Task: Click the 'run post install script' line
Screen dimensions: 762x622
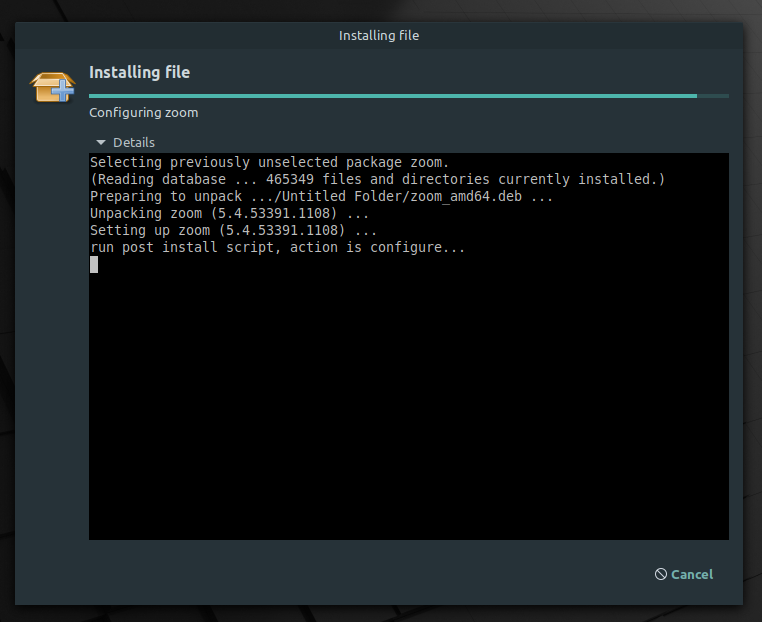Action: (x=277, y=247)
